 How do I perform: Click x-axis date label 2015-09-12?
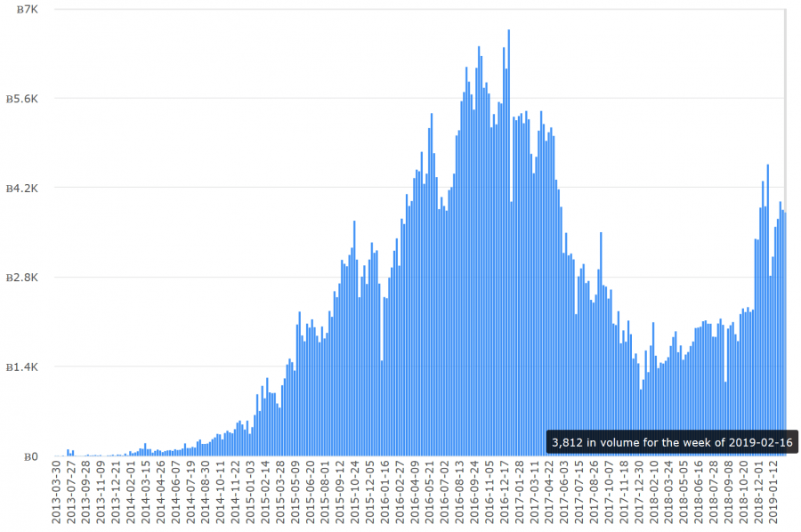(x=340, y=492)
